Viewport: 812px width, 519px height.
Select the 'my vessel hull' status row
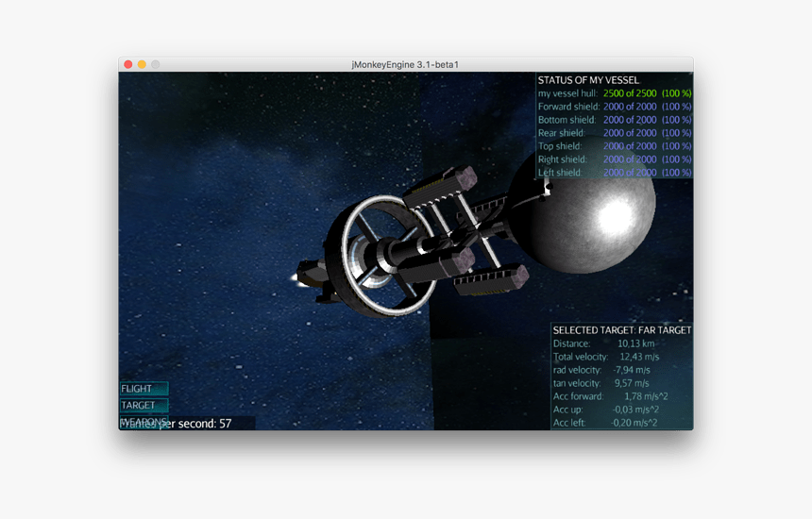pos(615,93)
